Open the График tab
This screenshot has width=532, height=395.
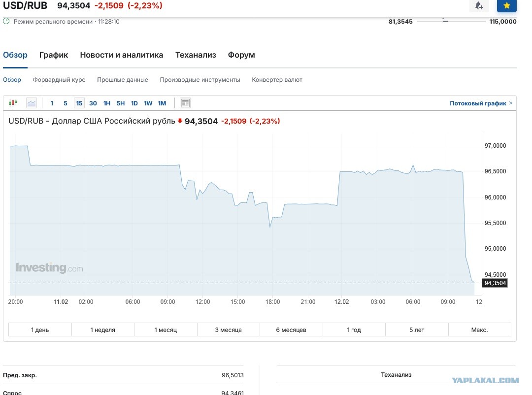pos(54,55)
